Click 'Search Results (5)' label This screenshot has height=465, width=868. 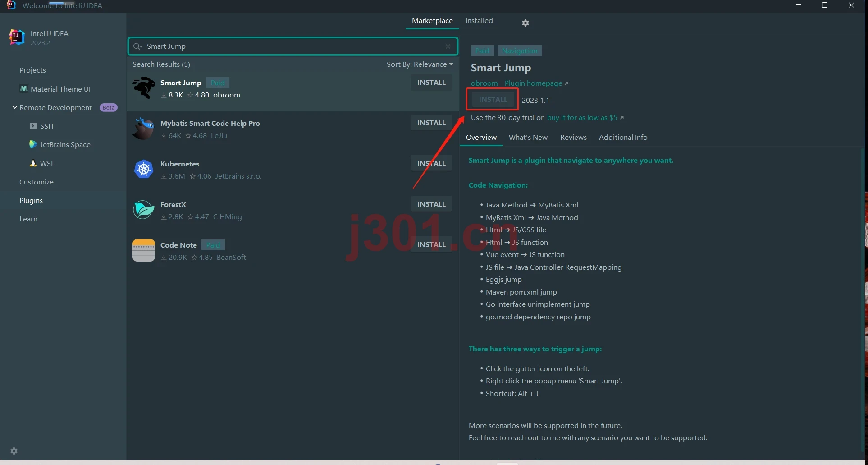(161, 64)
